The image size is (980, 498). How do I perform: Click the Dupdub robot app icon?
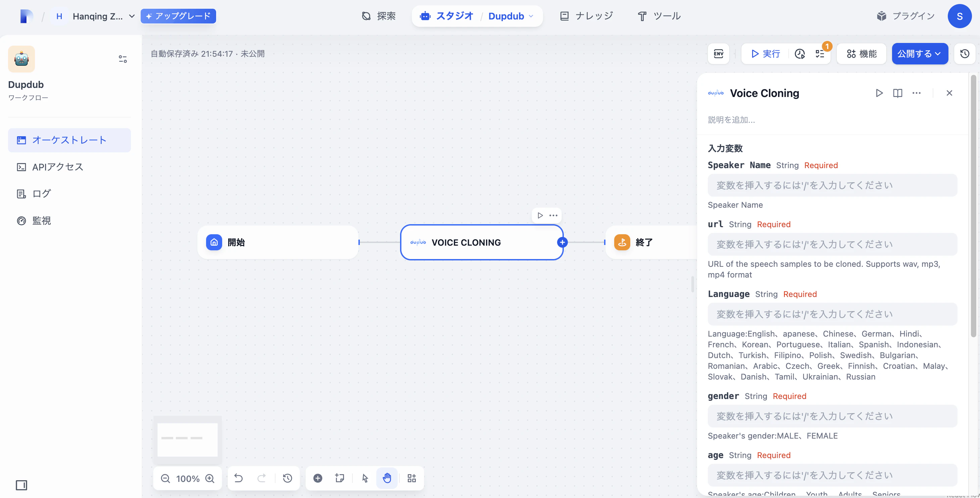(x=21, y=59)
